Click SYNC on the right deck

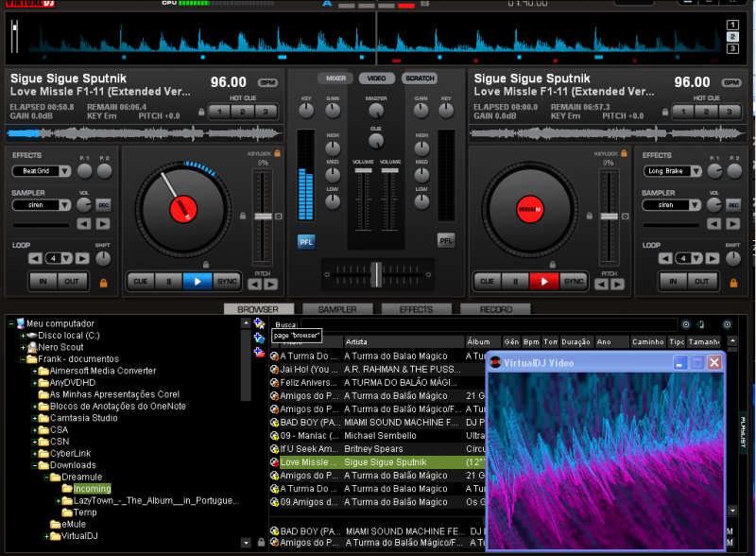[574, 282]
